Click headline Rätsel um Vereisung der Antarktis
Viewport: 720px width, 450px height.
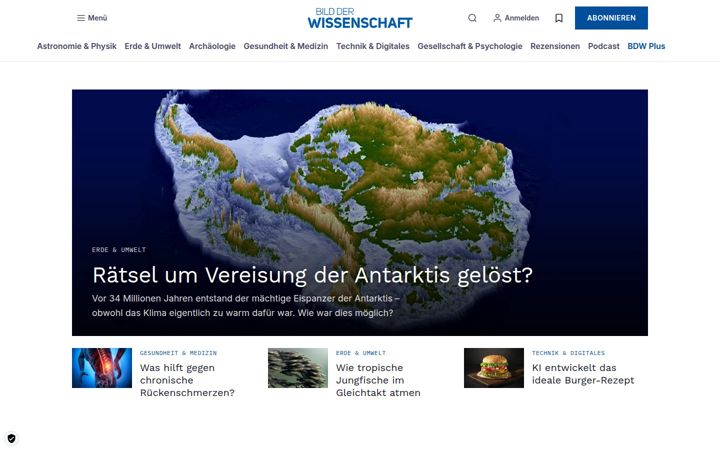pos(312,275)
